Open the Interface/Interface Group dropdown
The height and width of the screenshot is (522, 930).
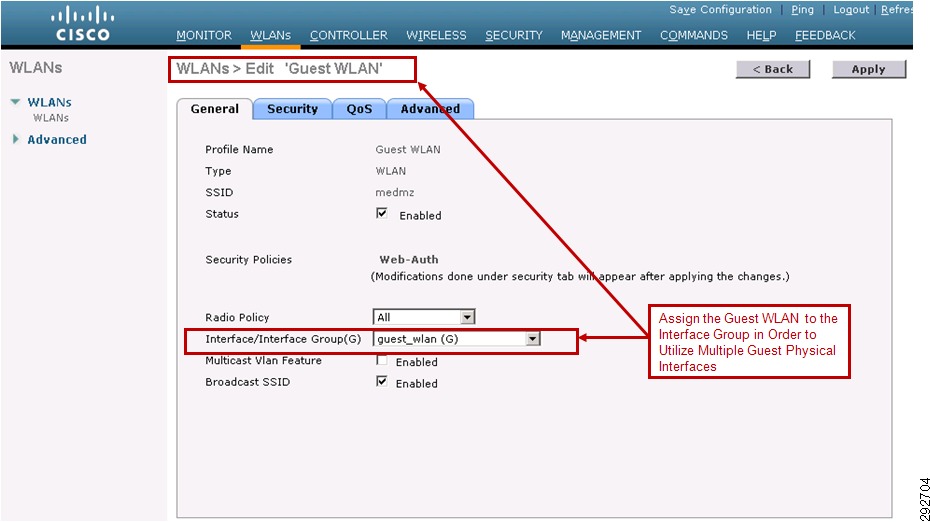click(457, 339)
